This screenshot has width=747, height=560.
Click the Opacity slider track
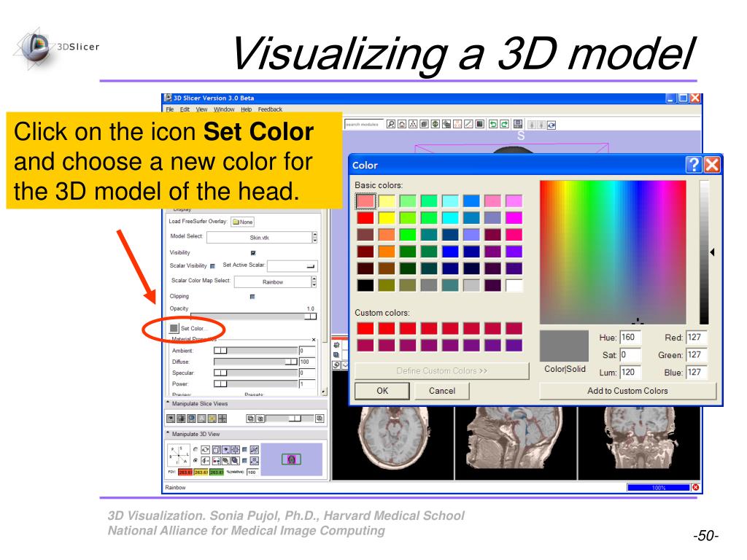coord(253,316)
